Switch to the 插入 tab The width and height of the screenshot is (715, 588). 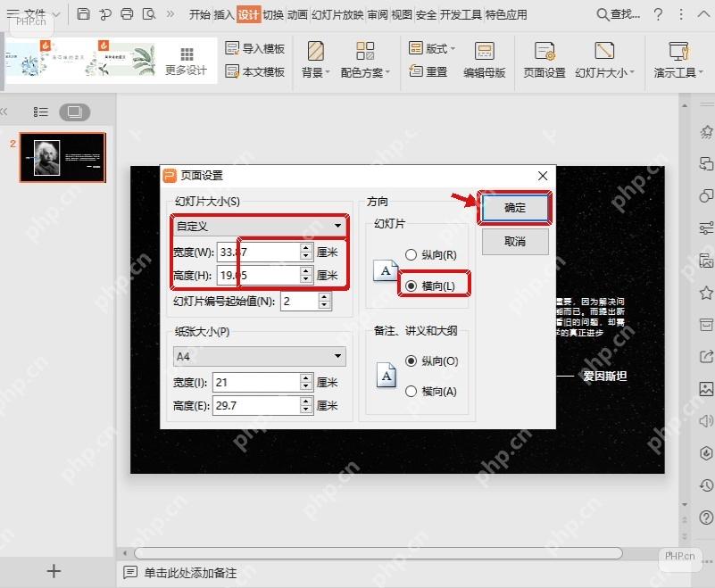click(x=224, y=14)
